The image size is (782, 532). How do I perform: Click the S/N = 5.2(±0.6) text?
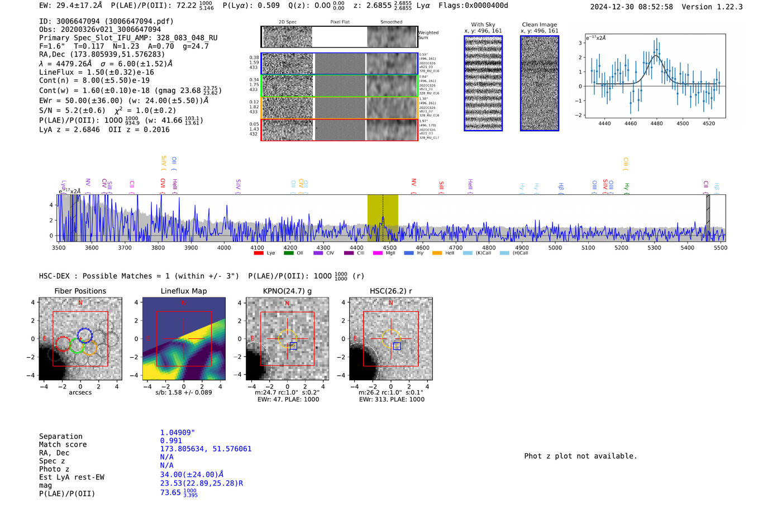point(72,111)
